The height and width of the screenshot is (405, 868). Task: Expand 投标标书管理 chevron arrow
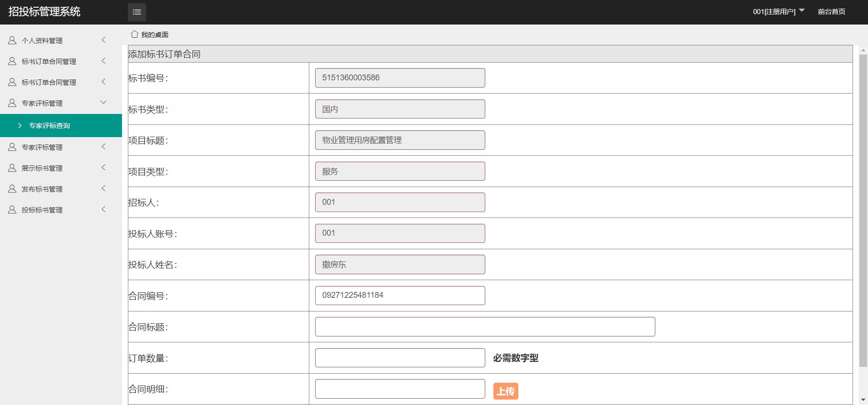click(103, 209)
